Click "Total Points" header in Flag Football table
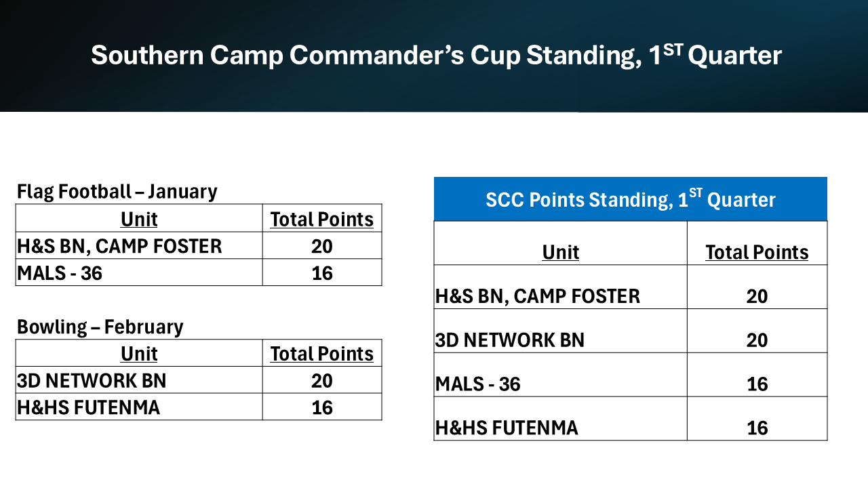Screen dimensions: 868x488 (x=321, y=219)
